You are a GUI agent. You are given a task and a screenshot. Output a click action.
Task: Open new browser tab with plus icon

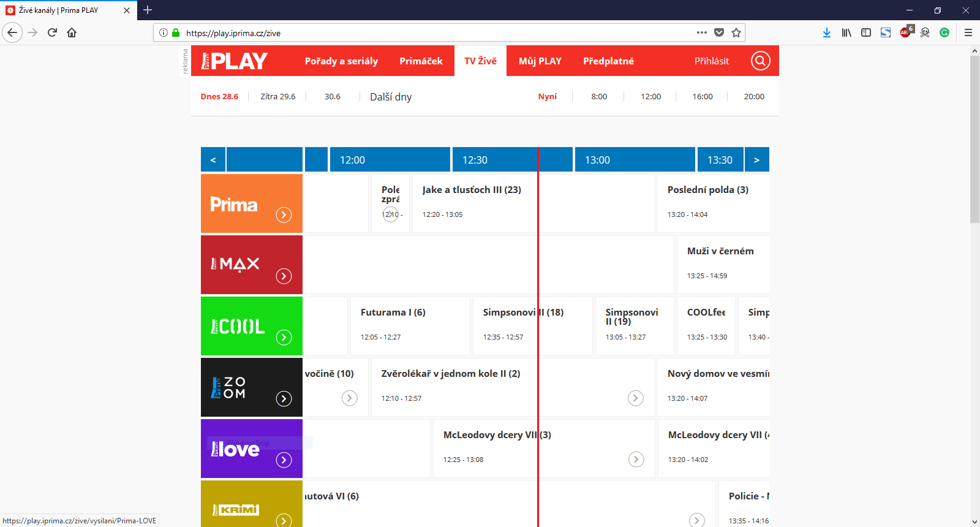point(148,10)
